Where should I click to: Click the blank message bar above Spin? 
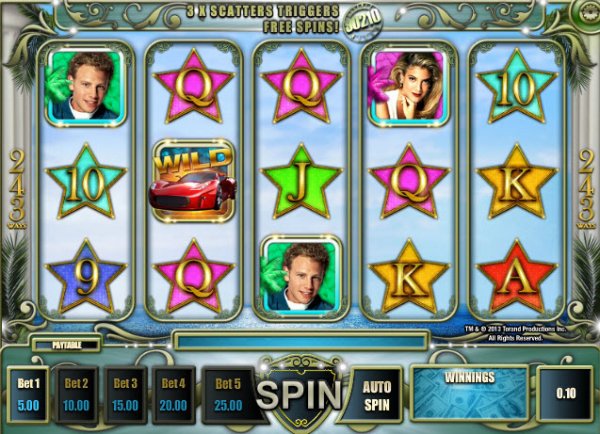301,341
